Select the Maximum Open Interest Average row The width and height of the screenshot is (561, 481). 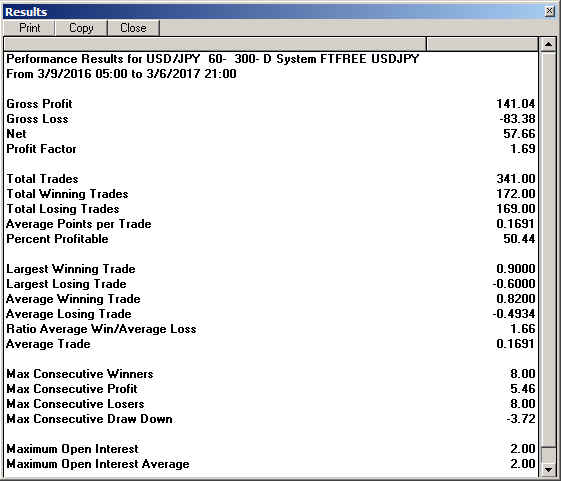coord(271,464)
